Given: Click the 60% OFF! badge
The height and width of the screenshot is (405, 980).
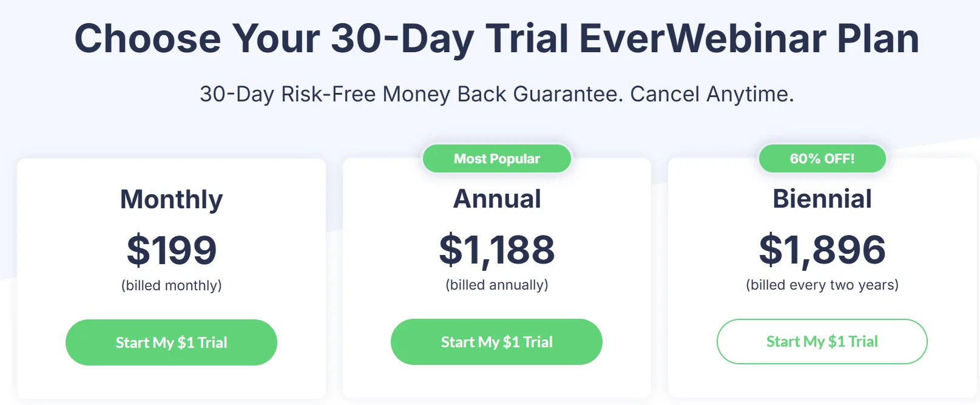Looking at the screenshot, I should pyautogui.click(x=822, y=158).
